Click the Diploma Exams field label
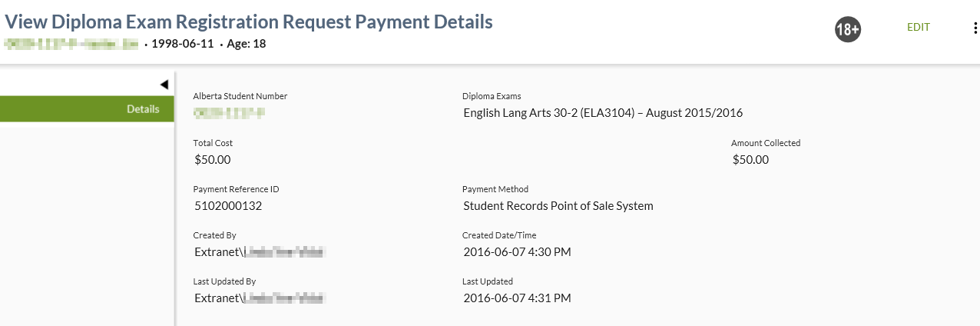This screenshot has width=980, height=326. coord(492,97)
